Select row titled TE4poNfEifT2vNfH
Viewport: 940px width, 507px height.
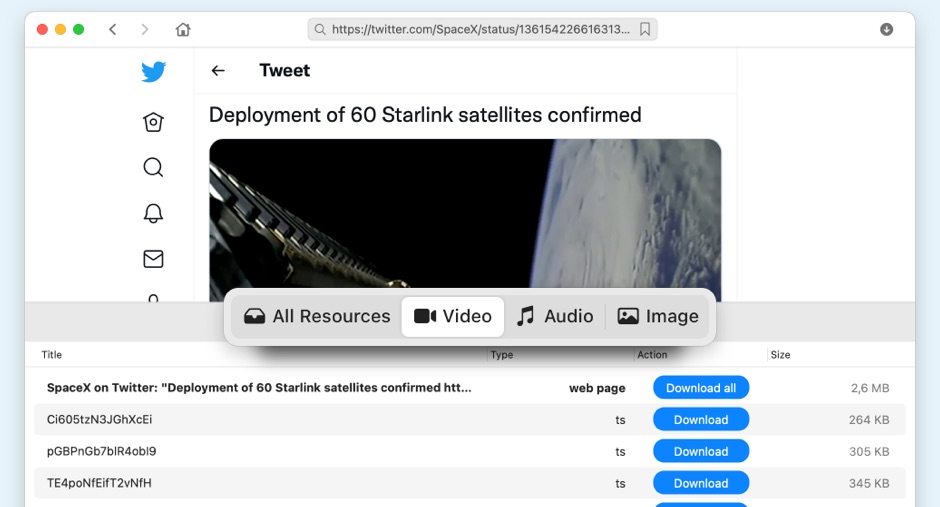[x=470, y=483]
